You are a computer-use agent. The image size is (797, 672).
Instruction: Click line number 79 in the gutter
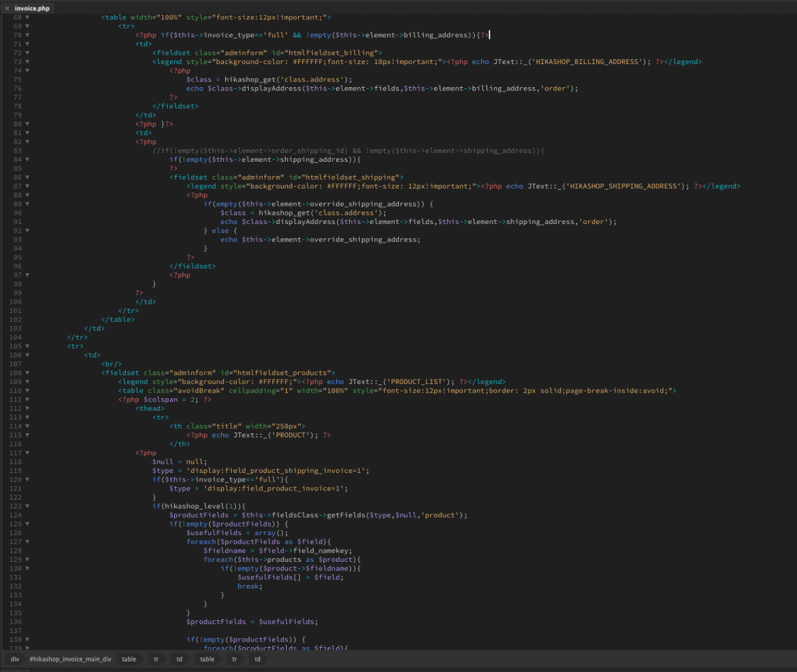[17, 115]
